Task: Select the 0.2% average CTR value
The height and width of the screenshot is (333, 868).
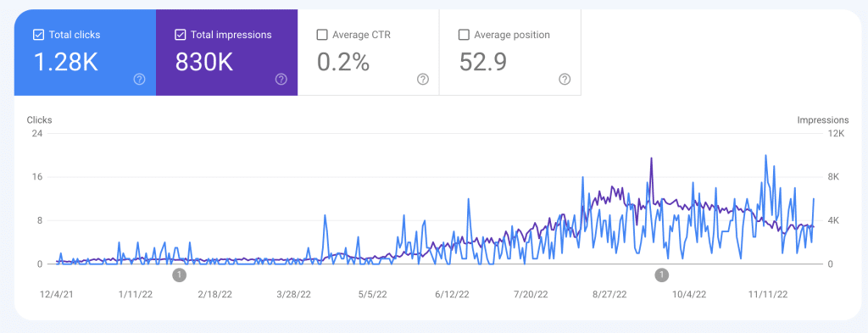Action: pos(343,62)
